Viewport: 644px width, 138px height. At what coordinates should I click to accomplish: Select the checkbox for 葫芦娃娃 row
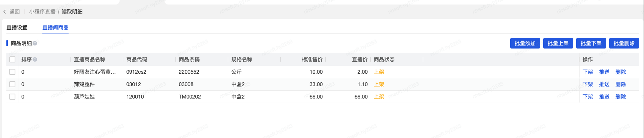(x=12, y=97)
